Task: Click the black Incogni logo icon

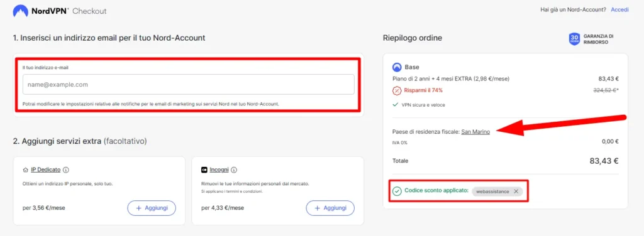Action: 204,169
